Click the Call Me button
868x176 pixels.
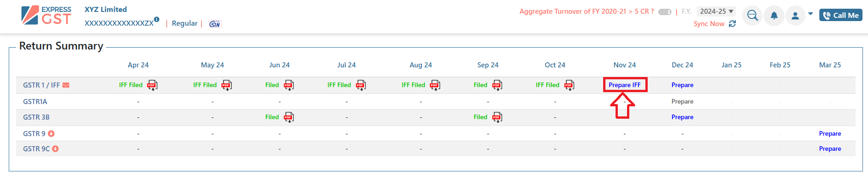(x=841, y=15)
